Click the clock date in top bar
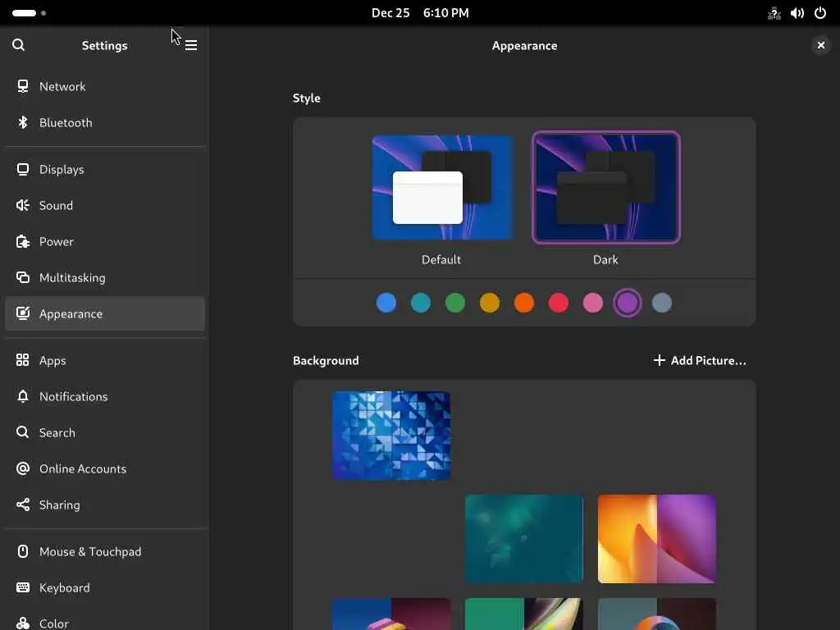The height and width of the screenshot is (630, 840). [x=420, y=13]
